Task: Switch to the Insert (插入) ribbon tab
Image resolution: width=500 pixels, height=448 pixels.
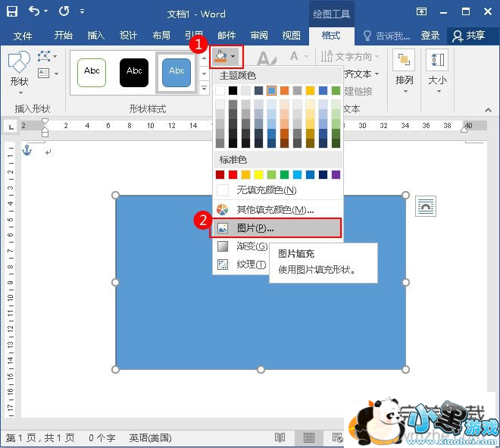Action: (x=96, y=36)
